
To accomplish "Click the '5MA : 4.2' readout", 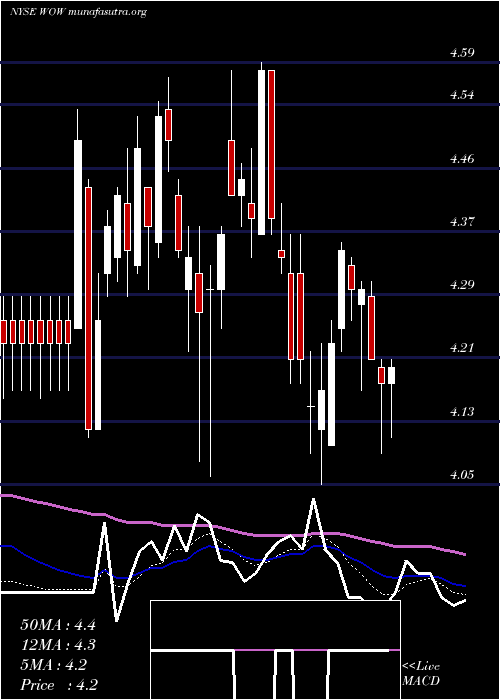I will pos(54,665).
